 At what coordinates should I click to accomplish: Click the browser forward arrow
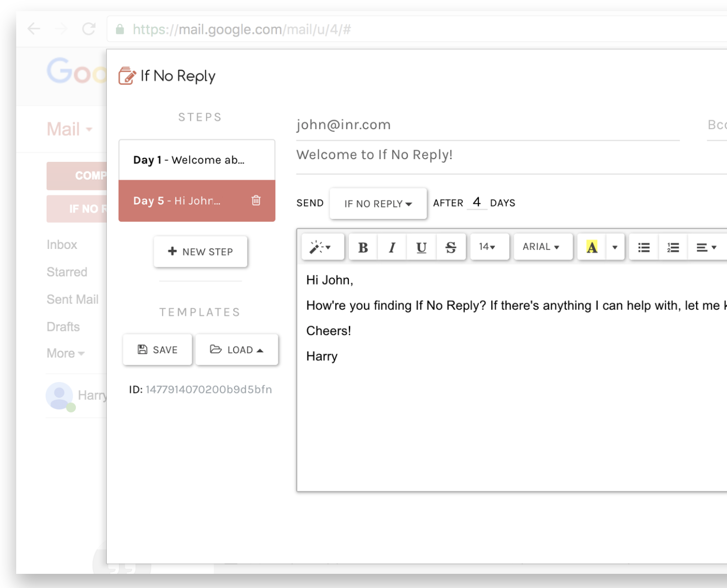(61, 29)
